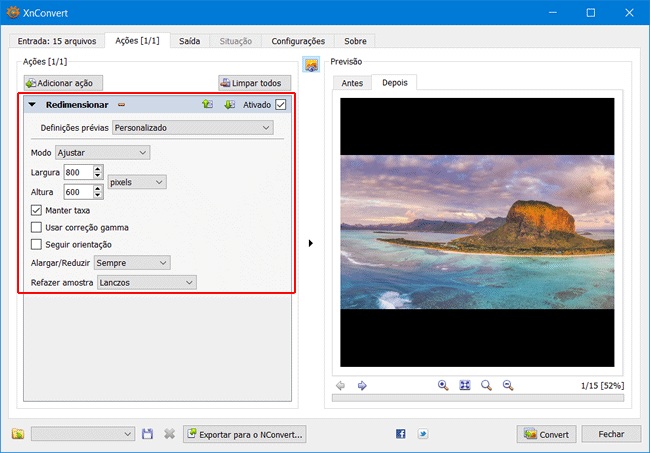Viewport: 650px width, 453px height.
Task: Click the Adicionar ação button
Action: pyautogui.click(x=64, y=83)
